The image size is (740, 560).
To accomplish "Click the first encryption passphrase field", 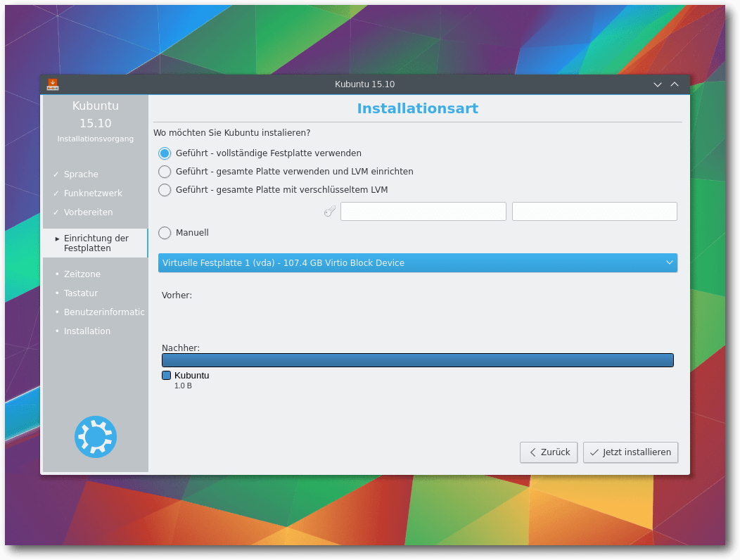I will [423, 212].
